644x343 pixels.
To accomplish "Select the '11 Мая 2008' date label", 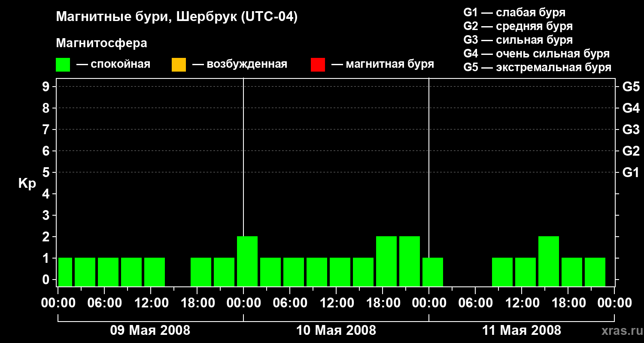I will [x=522, y=331].
